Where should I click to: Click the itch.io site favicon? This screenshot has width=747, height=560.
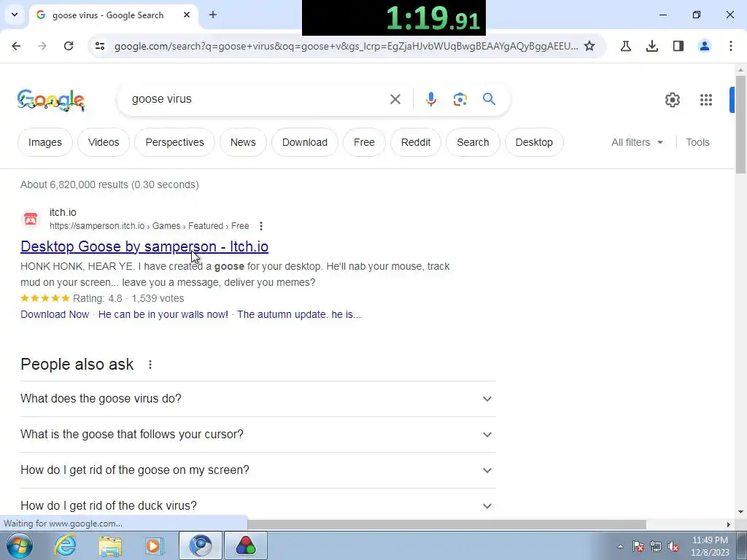[31, 219]
